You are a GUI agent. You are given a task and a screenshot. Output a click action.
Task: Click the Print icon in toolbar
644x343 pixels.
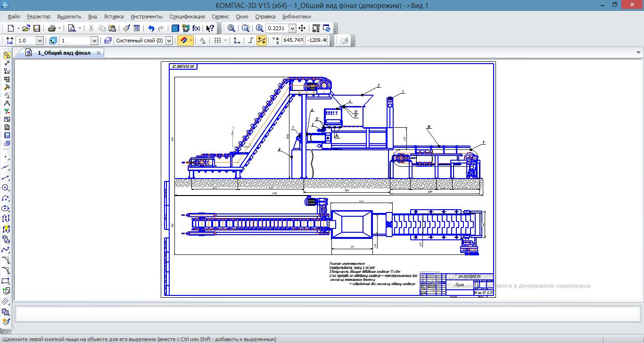pyautogui.click(x=52, y=28)
